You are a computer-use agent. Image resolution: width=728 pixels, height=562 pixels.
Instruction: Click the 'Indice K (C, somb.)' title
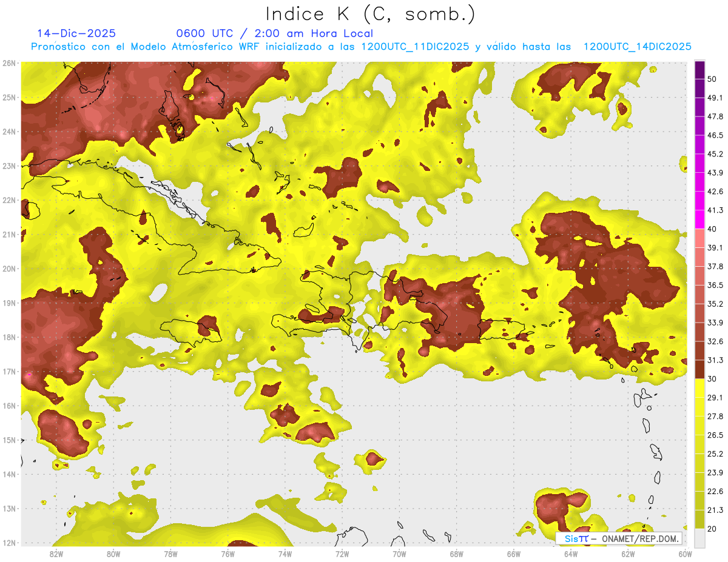371,15
